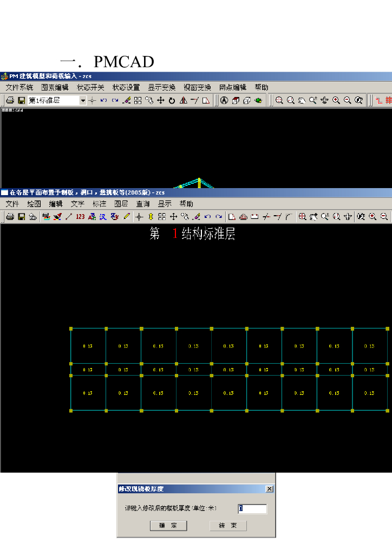Open 标注 menu in slab layout window

[99, 204]
